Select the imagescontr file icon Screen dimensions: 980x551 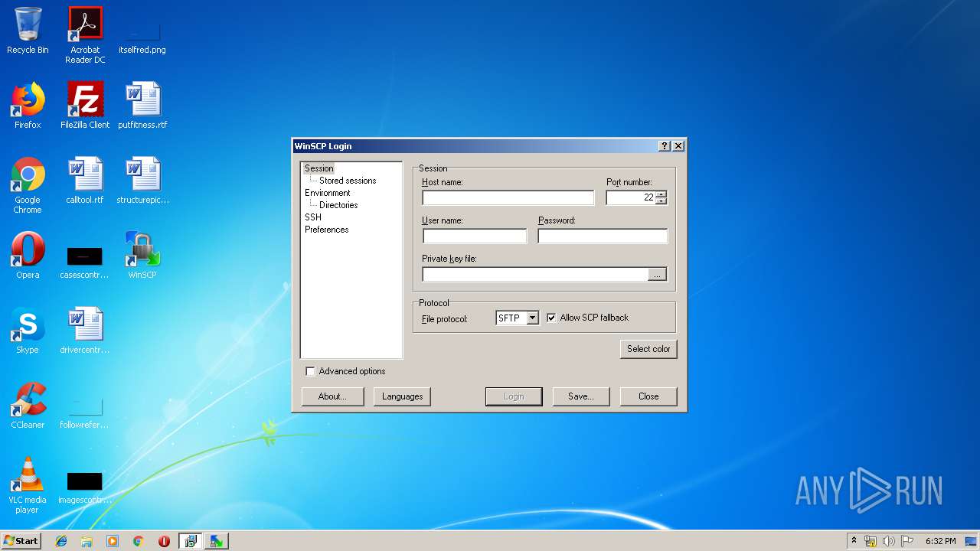pyautogui.click(x=85, y=488)
